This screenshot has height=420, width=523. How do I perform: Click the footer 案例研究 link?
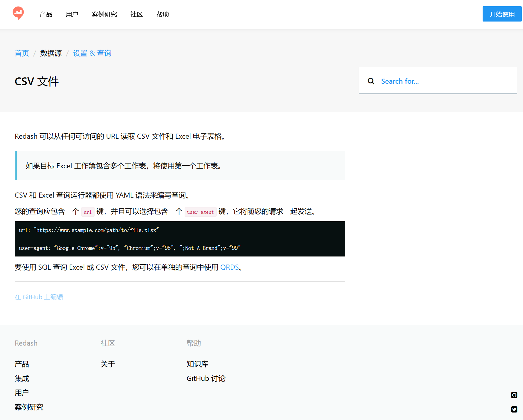point(29,407)
